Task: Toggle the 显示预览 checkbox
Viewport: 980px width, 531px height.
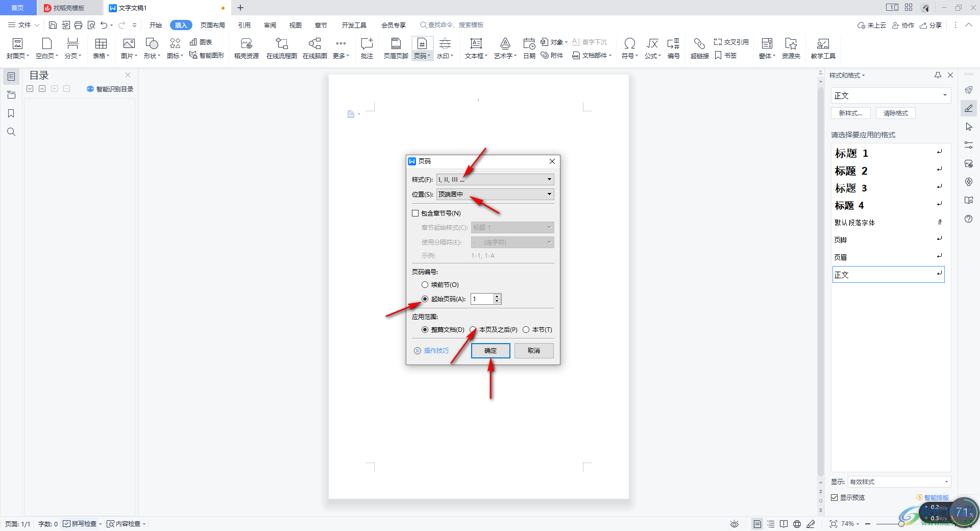Action: [835, 497]
